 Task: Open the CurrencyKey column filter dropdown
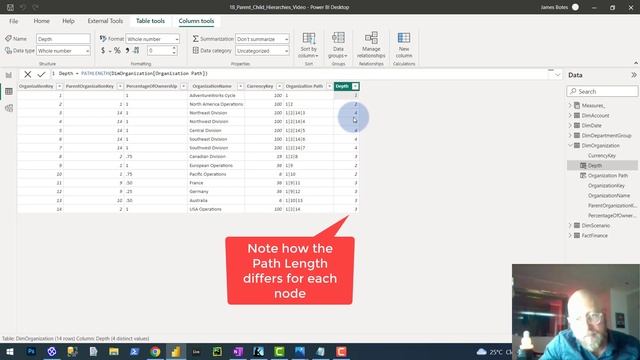click(x=279, y=86)
